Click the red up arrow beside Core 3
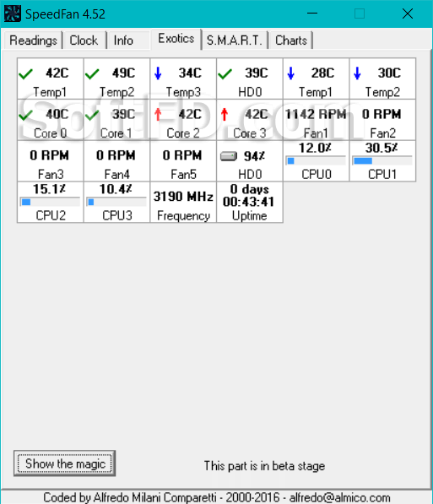This screenshot has width=433, height=504. [225, 115]
